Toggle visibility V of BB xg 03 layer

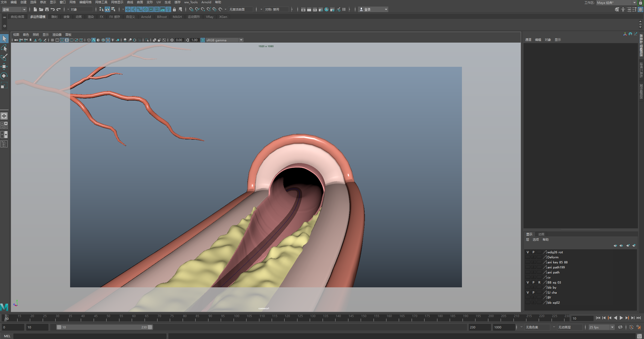coord(528,282)
